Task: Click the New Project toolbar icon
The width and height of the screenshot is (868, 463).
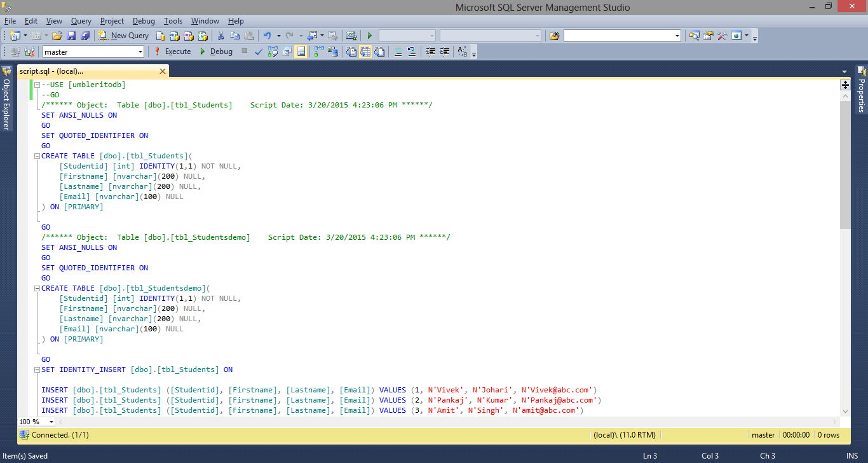Action: [15, 36]
